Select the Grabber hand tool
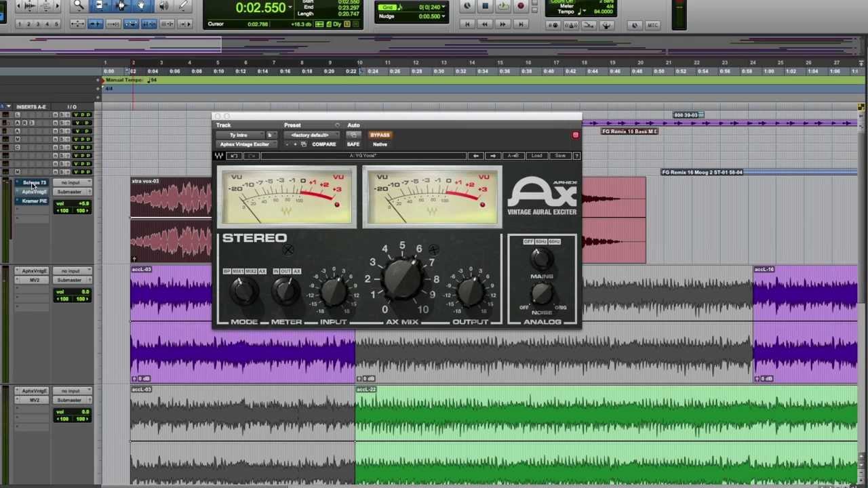Image resolution: width=868 pixels, height=488 pixels. pyautogui.click(x=142, y=5)
